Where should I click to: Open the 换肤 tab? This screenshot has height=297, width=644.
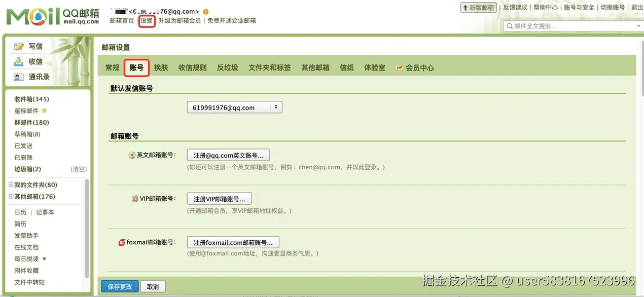coord(161,67)
